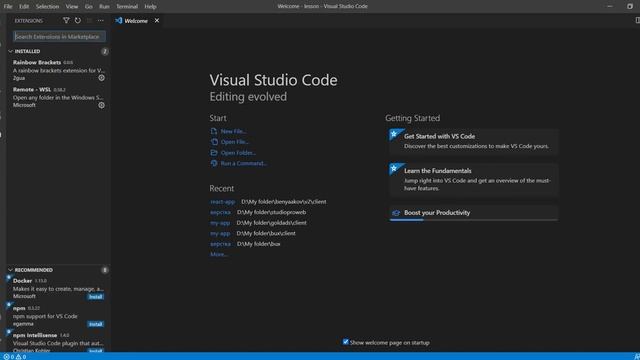Viewport: 640px width, 360px height.
Task: Select the Docker extension name
Action: (x=22, y=280)
